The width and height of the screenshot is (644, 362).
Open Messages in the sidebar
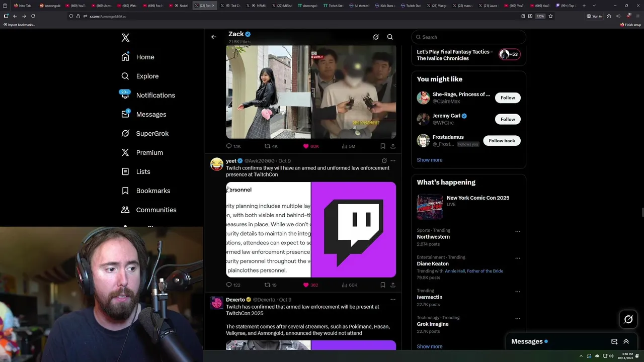(143, 114)
